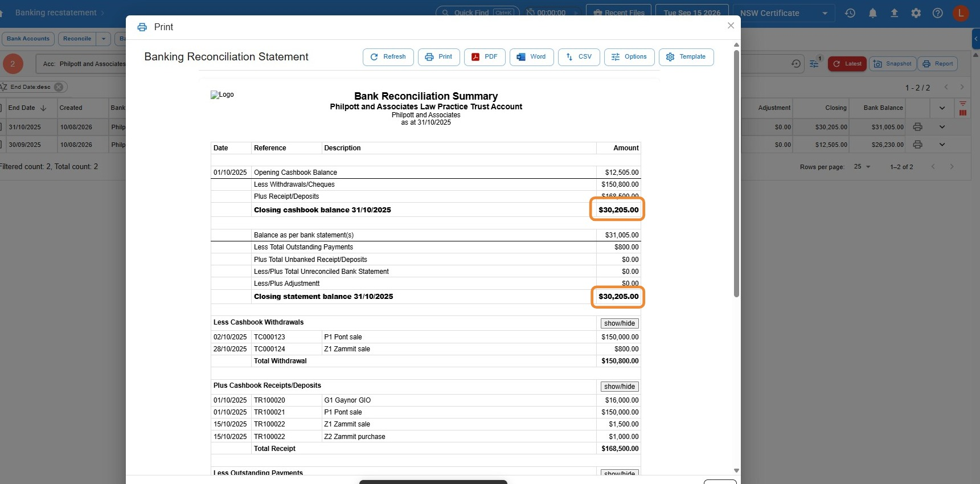The image size is (980, 484).
Task: Open the filter sliders icon with badge 1
Action: point(814,64)
